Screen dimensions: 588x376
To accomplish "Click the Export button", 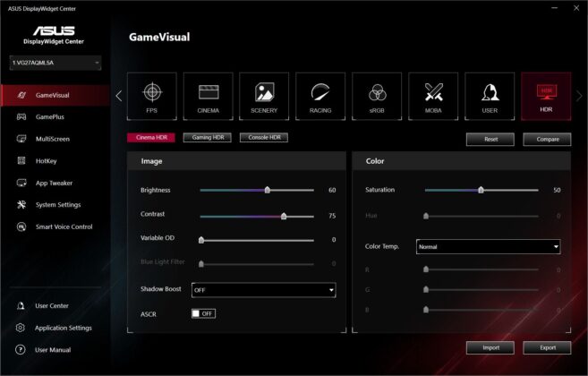I will coord(547,348).
